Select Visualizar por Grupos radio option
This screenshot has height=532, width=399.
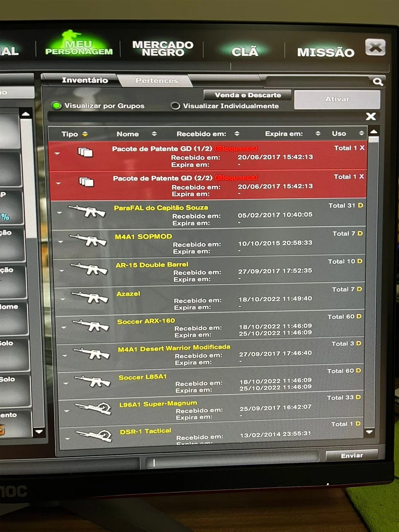(57, 106)
